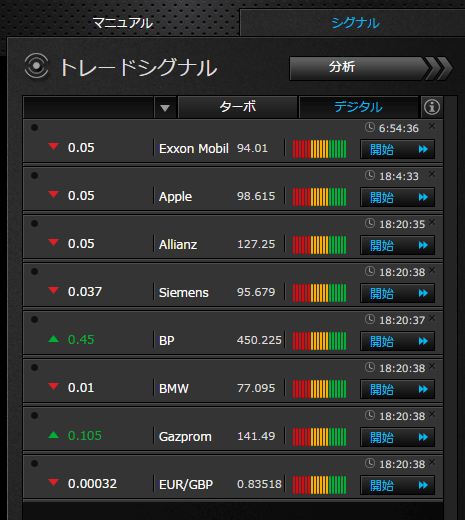Toggle the status dot on Allianz row
This screenshot has height=520, width=465.
point(34,224)
